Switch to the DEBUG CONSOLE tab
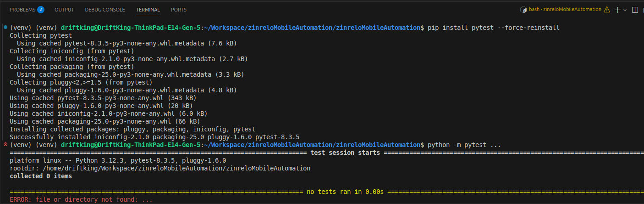The height and width of the screenshot is (204, 644). tap(105, 10)
